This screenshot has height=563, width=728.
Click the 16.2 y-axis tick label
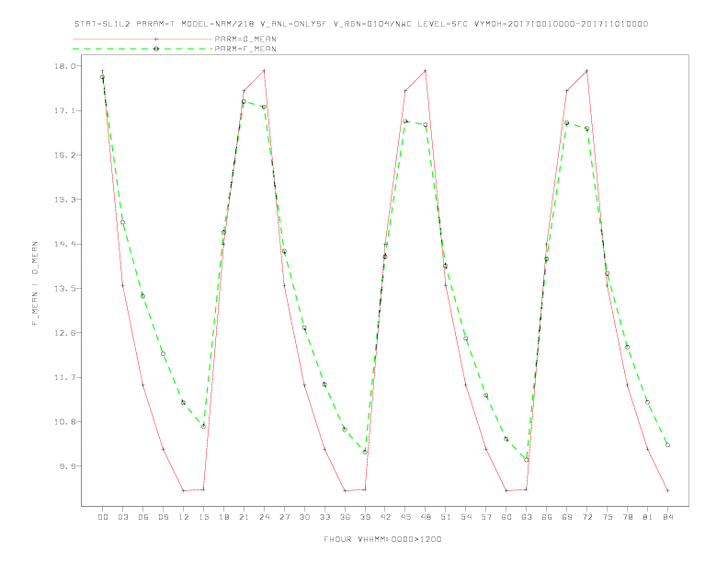[64, 155]
